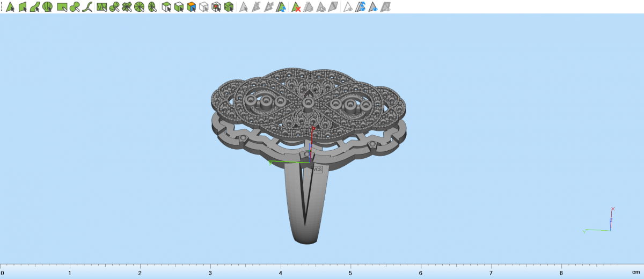Select the single triangle selection tool
This screenshot has height=279, width=644.
10,7
